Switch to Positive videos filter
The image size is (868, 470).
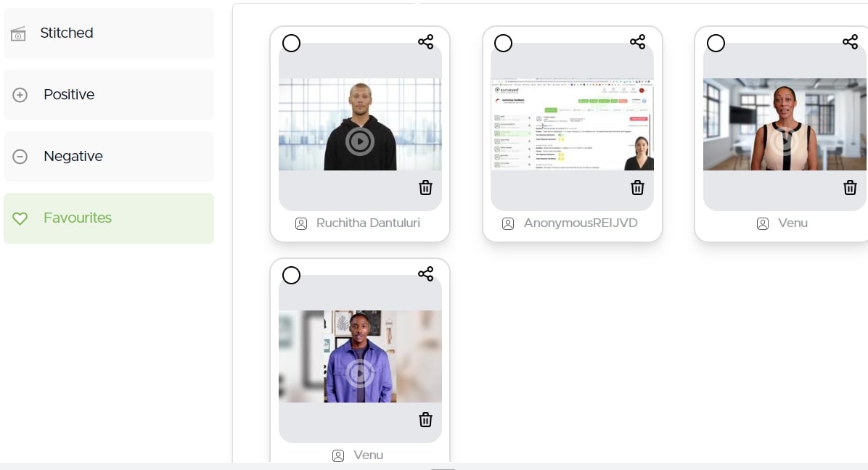109,94
